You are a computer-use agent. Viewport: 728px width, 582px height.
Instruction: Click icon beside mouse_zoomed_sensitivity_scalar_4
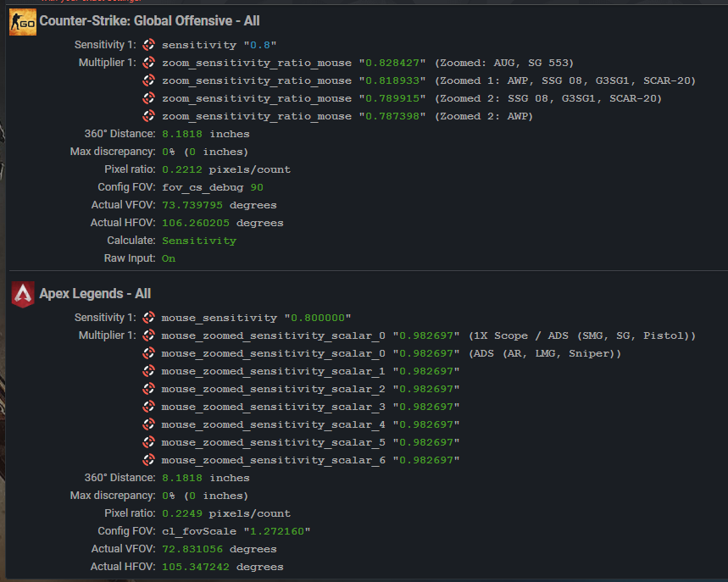(148, 424)
